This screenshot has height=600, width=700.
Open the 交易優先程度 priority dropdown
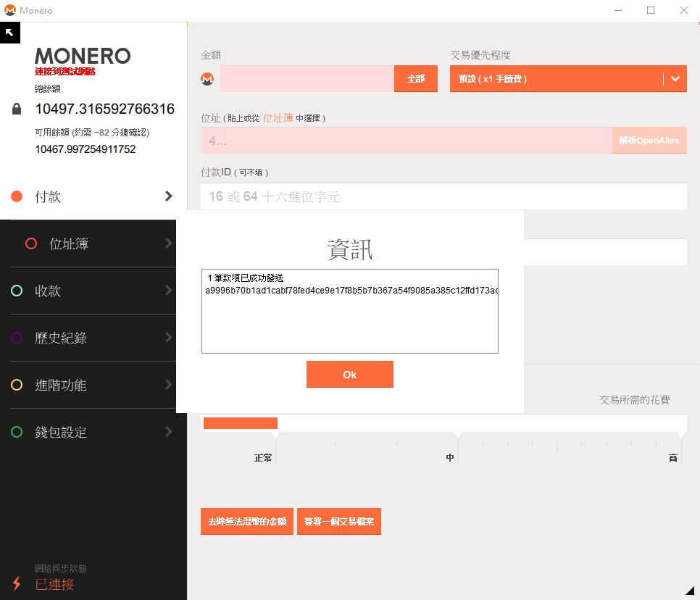(x=568, y=78)
